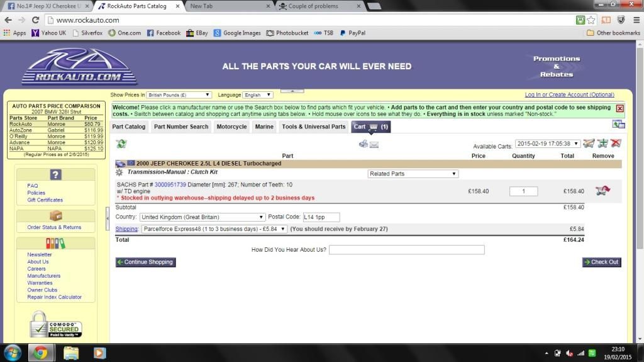Collapse the top header panel arrow
Viewport: 644px width, 362px height.
(292, 91)
